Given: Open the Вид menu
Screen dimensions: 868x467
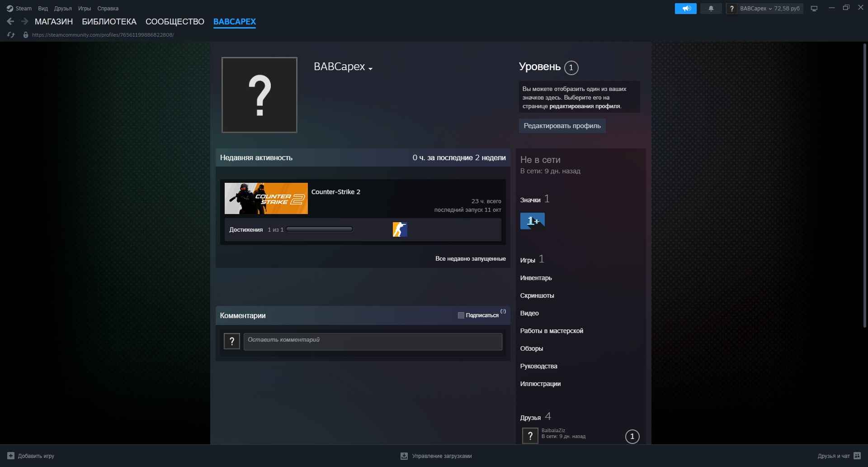Looking at the screenshot, I should pos(43,9).
